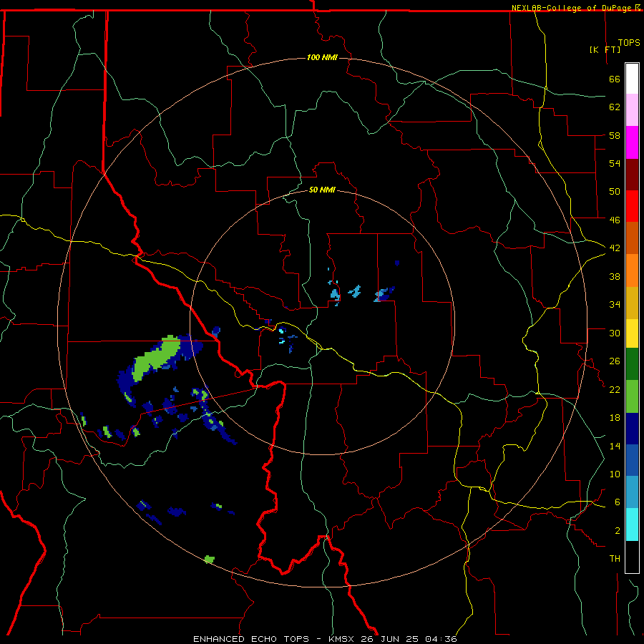Click the dark green 26 kft swatch
The image size is (644, 644).
click(632, 364)
